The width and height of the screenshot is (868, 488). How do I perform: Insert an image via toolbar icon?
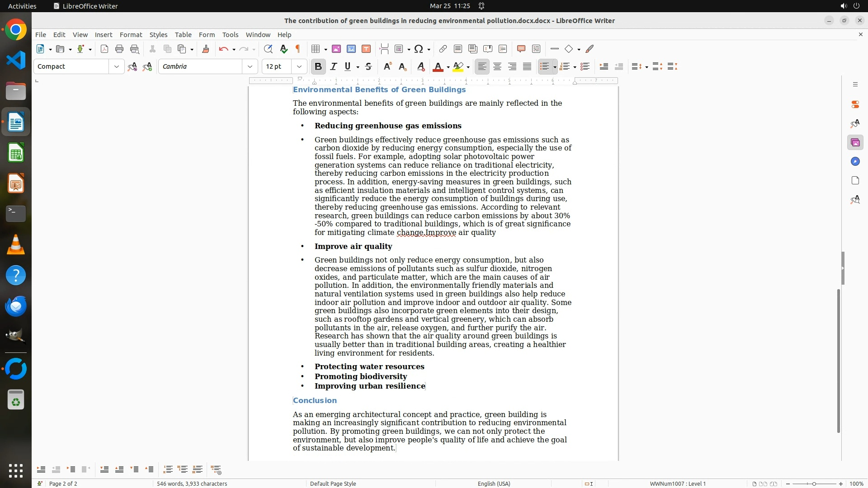336,49
